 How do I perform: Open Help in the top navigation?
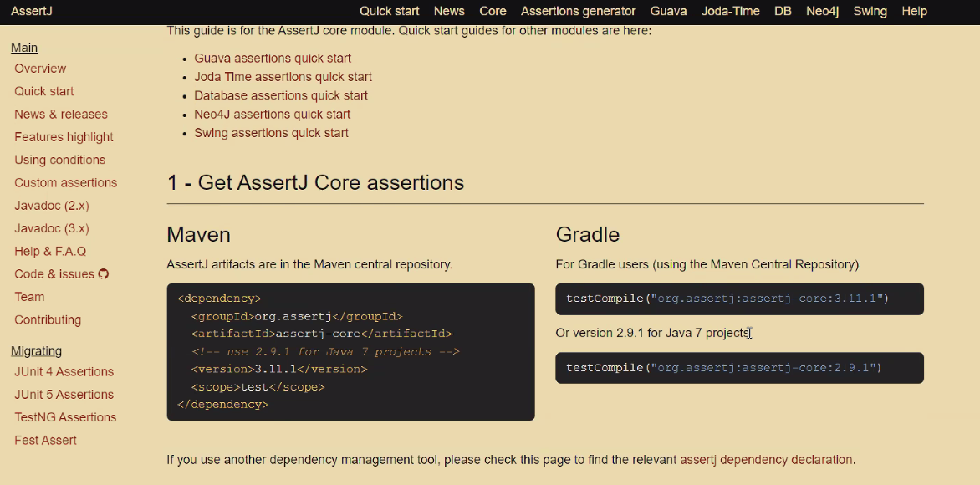tap(915, 11)
